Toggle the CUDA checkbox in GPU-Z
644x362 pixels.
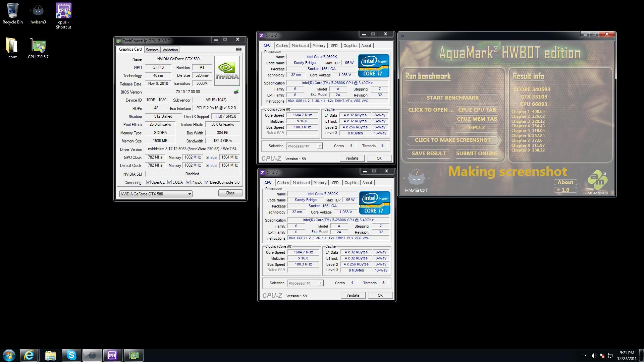click(x=170, y=182)
